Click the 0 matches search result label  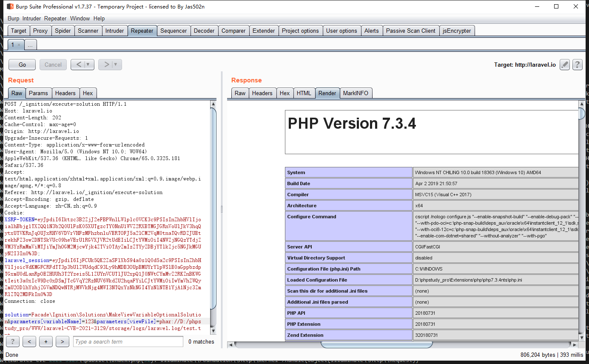(x=201, y=341)
